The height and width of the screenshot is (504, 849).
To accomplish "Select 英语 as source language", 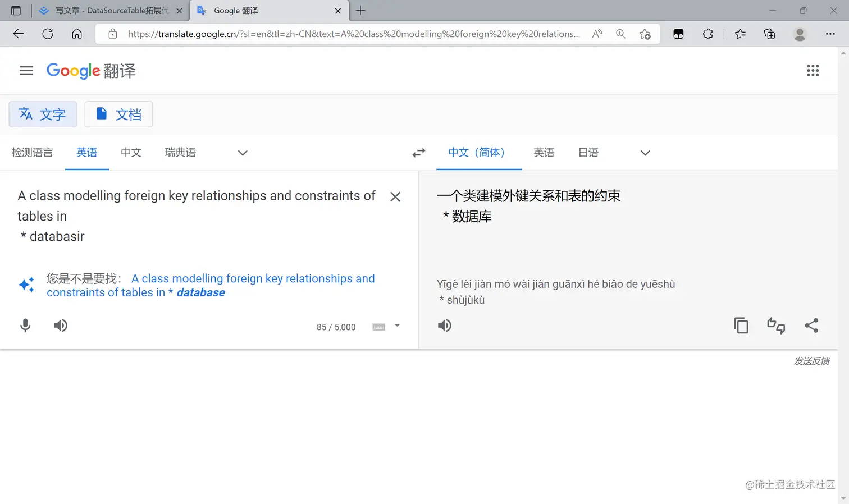I will [x=87, y=153].
